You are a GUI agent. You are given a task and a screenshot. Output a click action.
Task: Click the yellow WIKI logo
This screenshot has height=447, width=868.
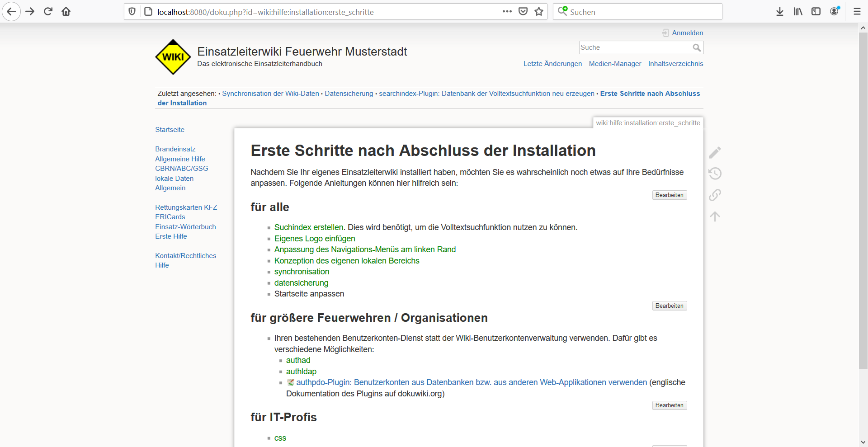173,57
